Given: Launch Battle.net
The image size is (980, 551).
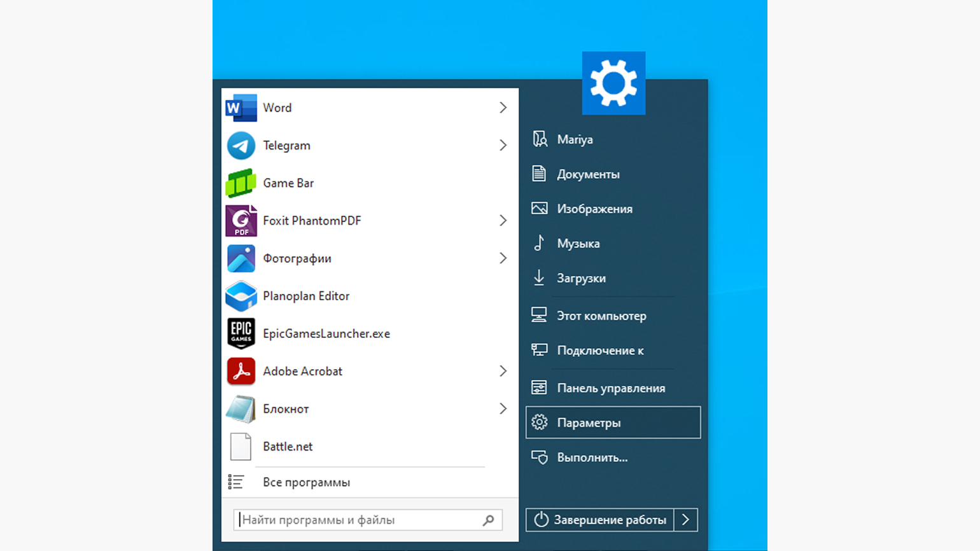Looking at the screenshot, I should (x=288, y=447).
